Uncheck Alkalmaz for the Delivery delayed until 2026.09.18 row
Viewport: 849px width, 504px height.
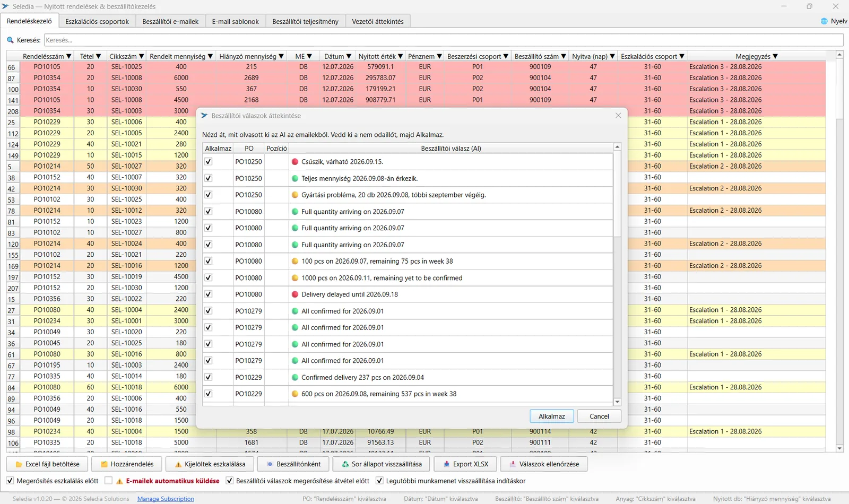[208, 294]
